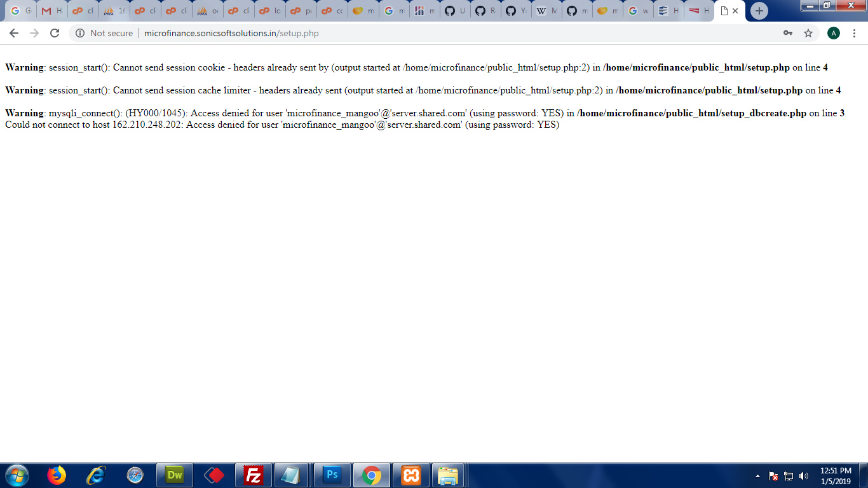Image resolution: width=868 pixels, height=488 pixels.
Task: Launch XAMPP from the taskbar
Action: click(x=410, y=475)
